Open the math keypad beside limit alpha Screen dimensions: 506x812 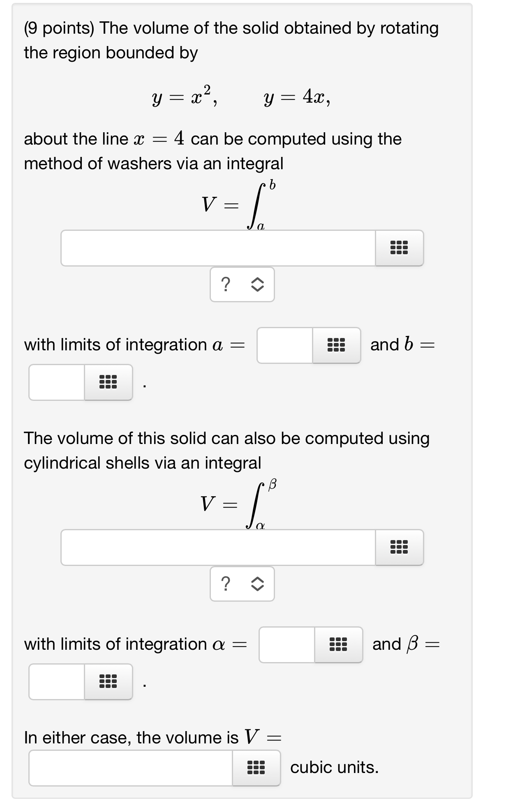coord(338,645)
